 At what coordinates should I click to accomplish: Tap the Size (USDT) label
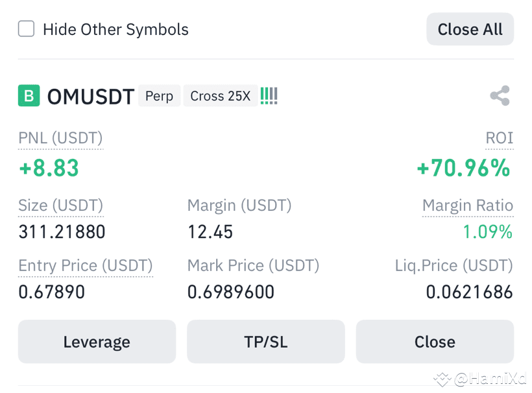pos(61,206)
